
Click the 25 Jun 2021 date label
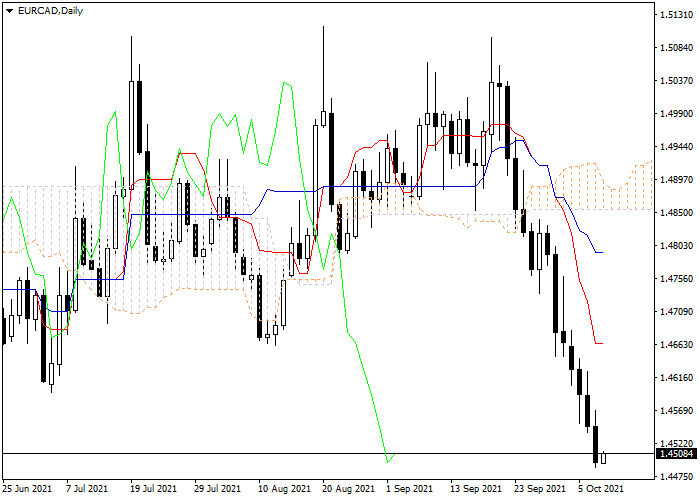[27, 488]
